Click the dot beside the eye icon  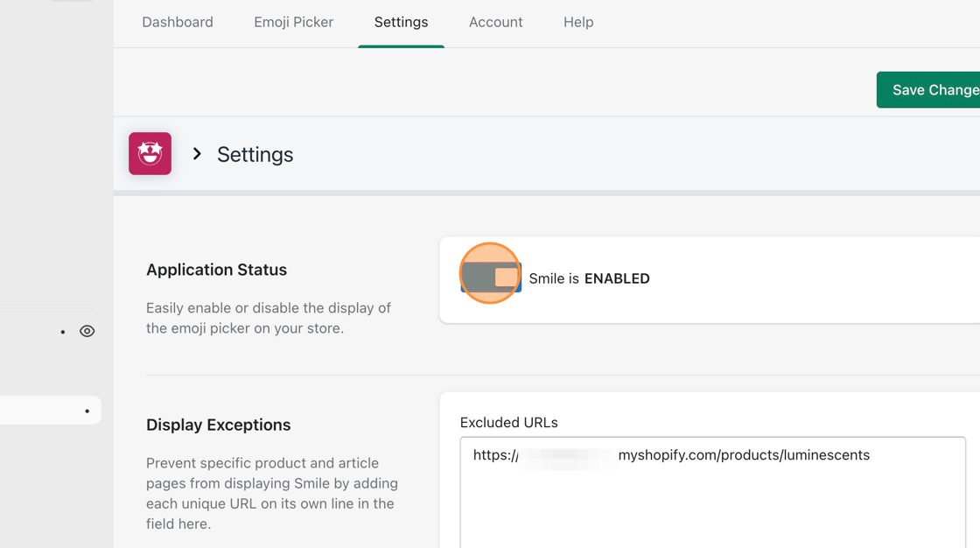coord(63,333)
